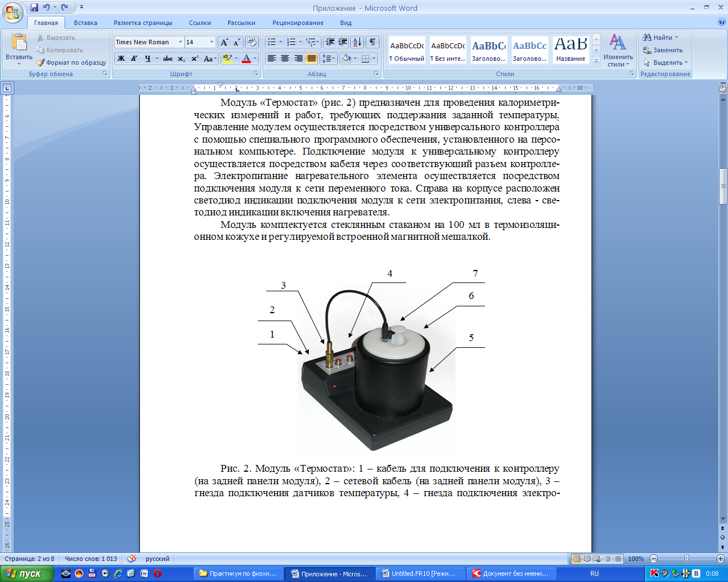Increase paragraph indent
Image resolution: width=728 pixels, height=582 pixels.
(343, 42)
